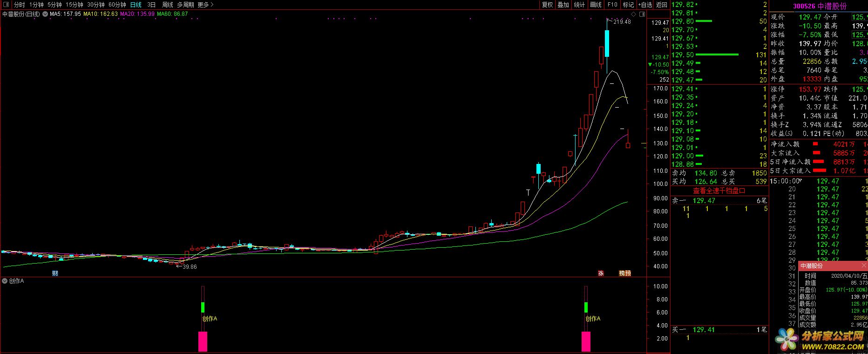This screenshot has width=868, height=354.
Task: Click the sell order price 129.80 row
Action: click(719, 21)
